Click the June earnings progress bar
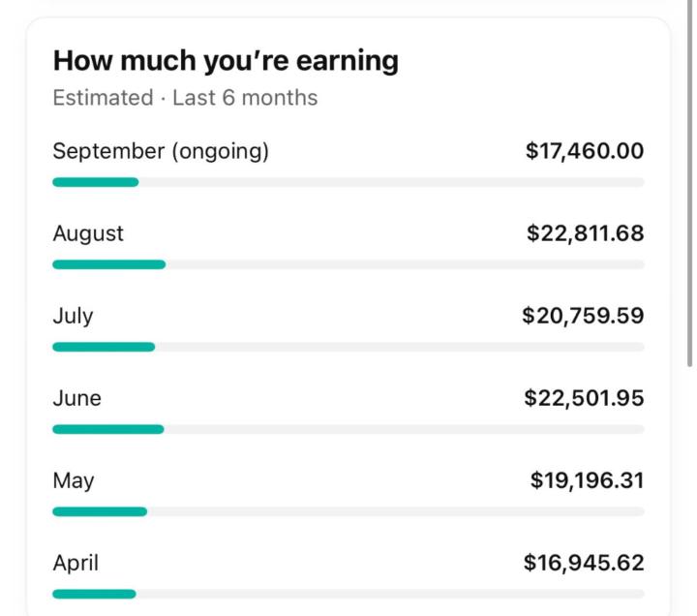Viewport: 697px width, 616px height. click(348, 429)
